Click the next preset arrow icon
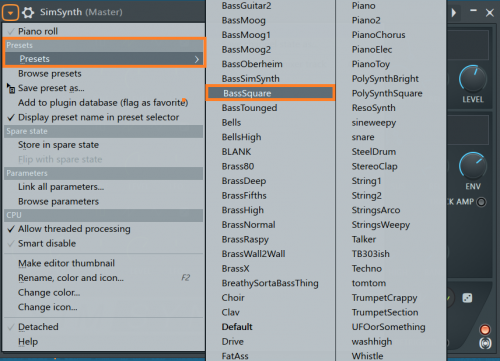This screenshot has height=361, width=500. click(454, 13)
